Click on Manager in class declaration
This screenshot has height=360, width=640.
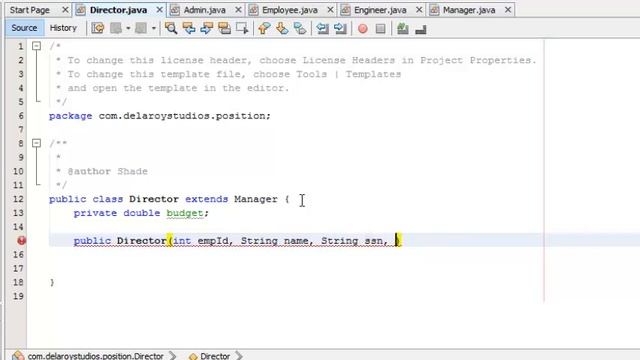256,199
